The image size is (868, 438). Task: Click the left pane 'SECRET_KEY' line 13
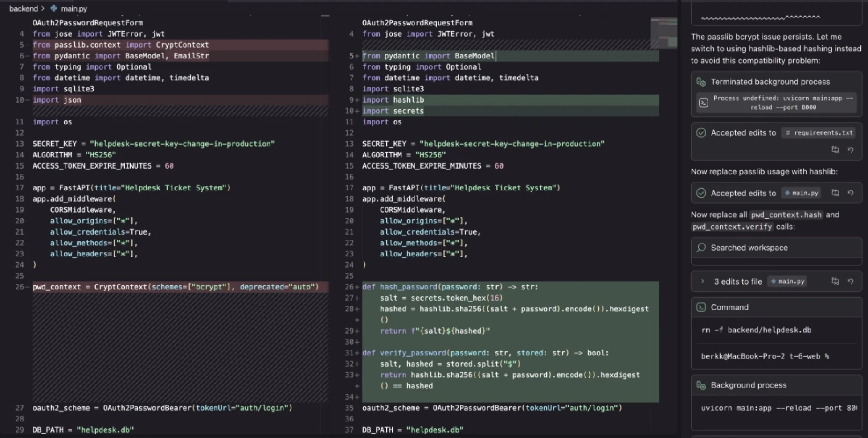point(154,144)
